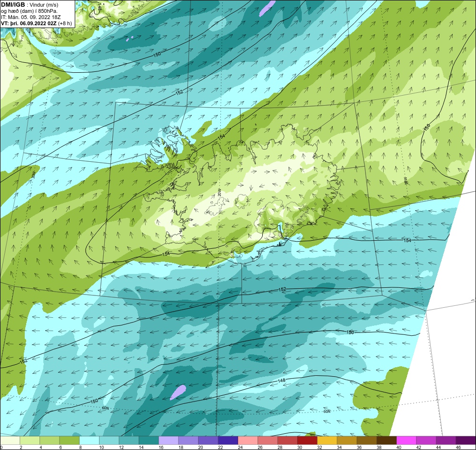Click the light green 2–4 legend swatch
Screen dimensions: 476x450
(30, 440)
